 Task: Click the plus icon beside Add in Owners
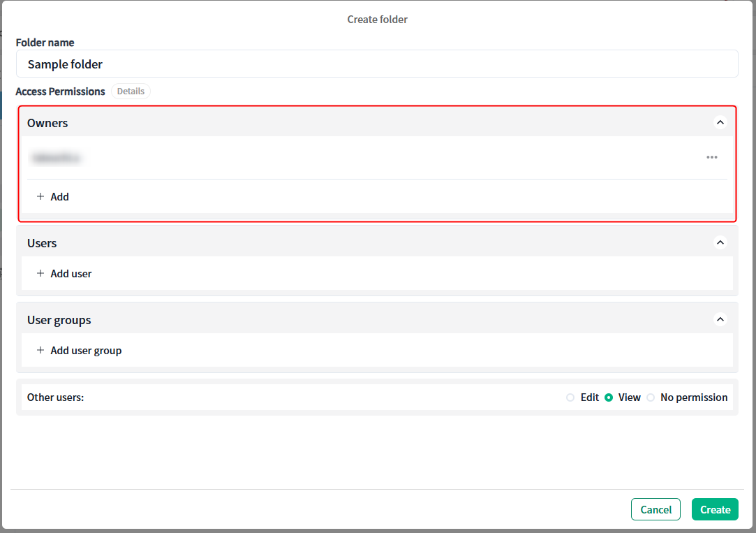tap(40, 196)
